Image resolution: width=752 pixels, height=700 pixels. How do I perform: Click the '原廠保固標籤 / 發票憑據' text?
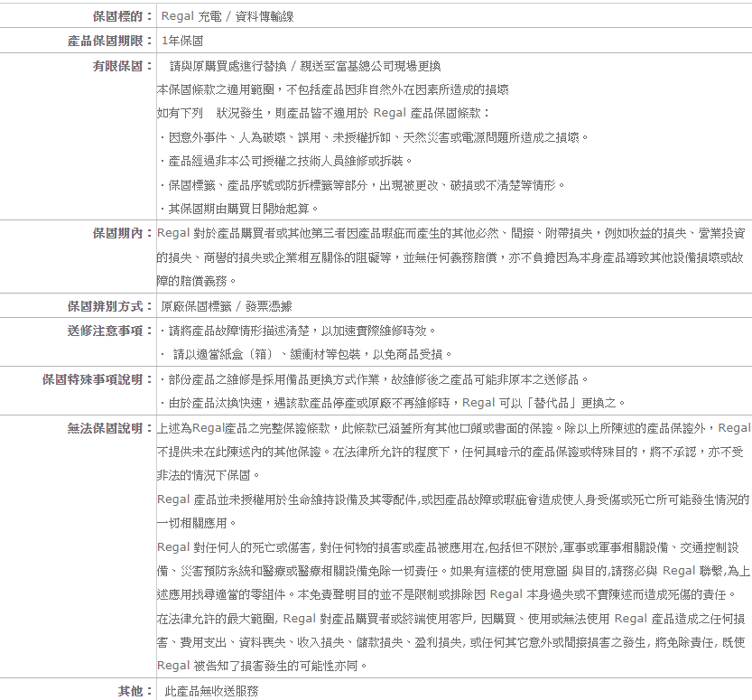coord(226,306)
